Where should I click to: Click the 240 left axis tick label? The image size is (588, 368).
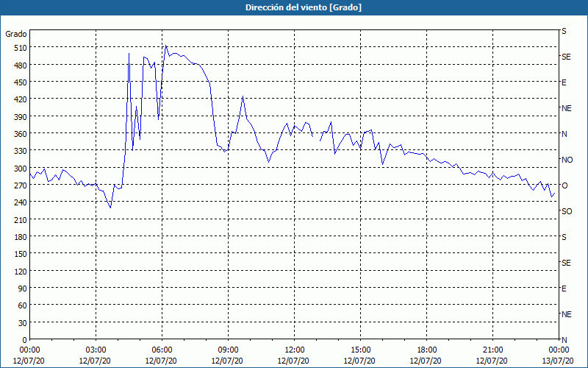21,202
